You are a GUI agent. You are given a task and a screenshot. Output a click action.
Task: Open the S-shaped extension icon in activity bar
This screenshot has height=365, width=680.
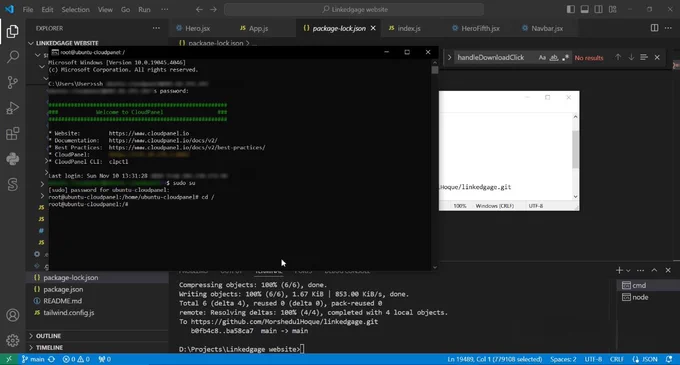pos(13,185)
